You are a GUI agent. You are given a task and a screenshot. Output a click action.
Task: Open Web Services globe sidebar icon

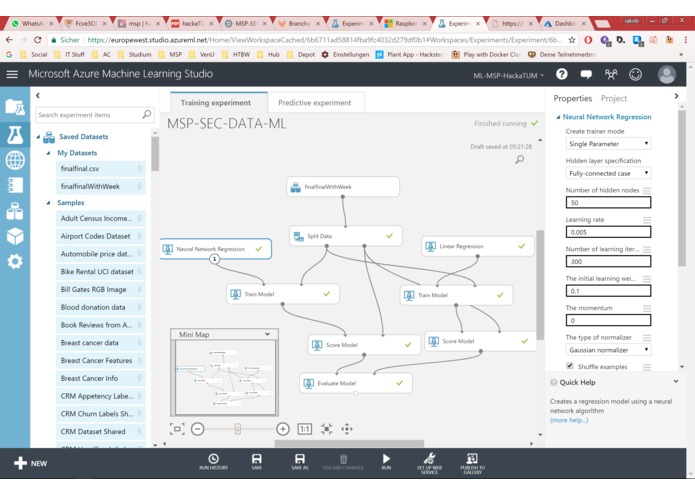coord(15,160)
